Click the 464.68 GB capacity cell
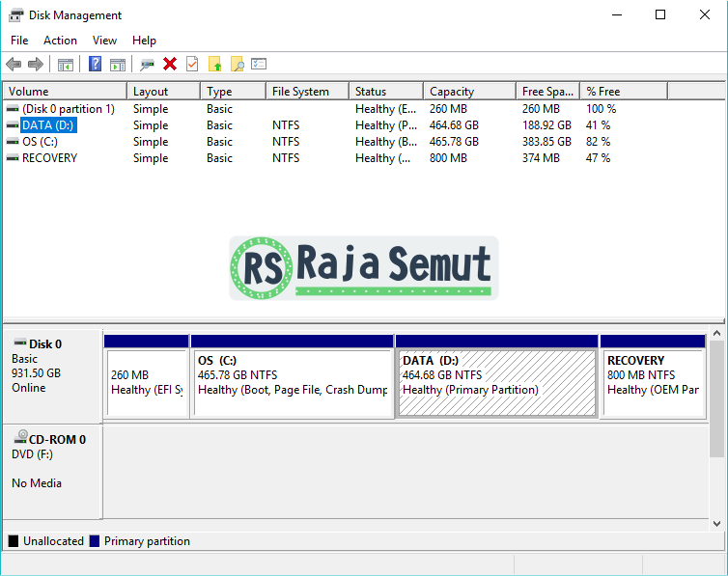Viewport: 728px width, 576px height. 454,125
